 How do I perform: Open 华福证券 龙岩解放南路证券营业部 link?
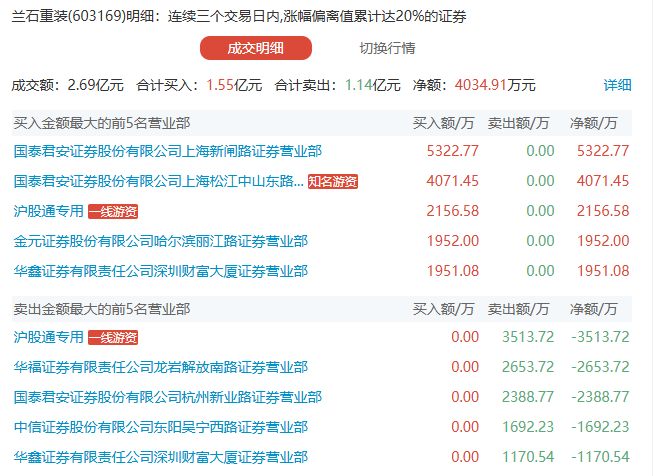pos(161,366)
